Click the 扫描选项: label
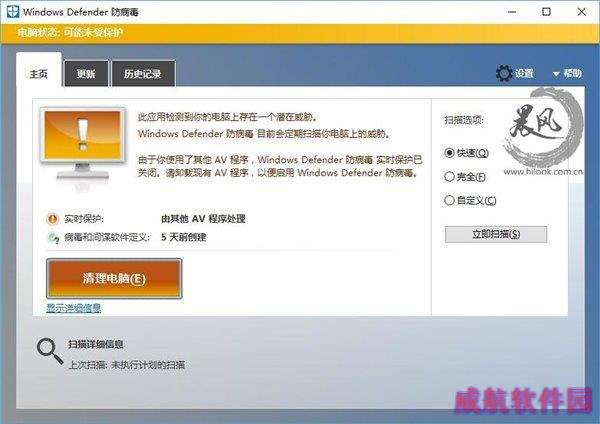The image size is (600, 424). pos(464,120)
